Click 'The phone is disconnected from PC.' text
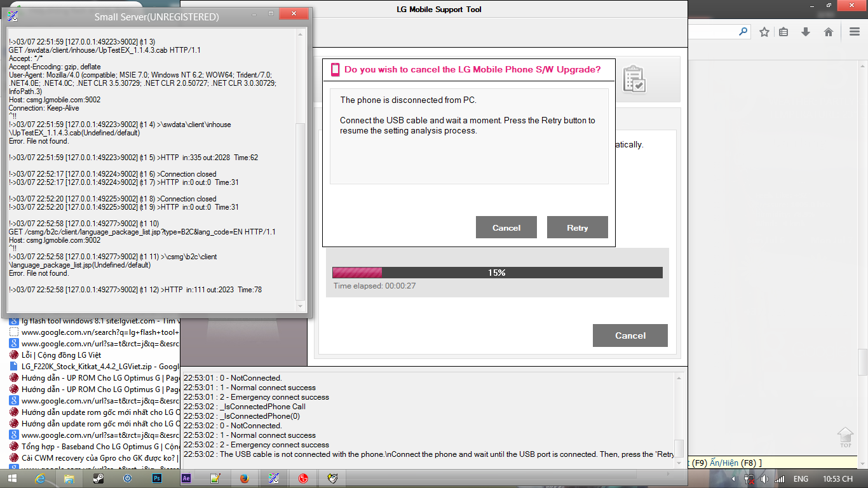This screenshot has height=488, width=868. pyautogui.click(x=408, y=100)
